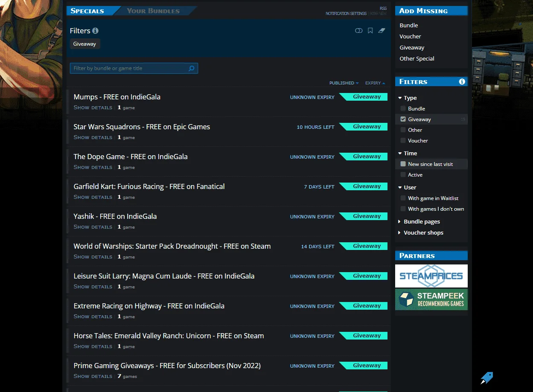Viewport: 533px width, 392px height.
Task: Click 7 DAYS LEFT expiry text
Action: tap(319, 187)
